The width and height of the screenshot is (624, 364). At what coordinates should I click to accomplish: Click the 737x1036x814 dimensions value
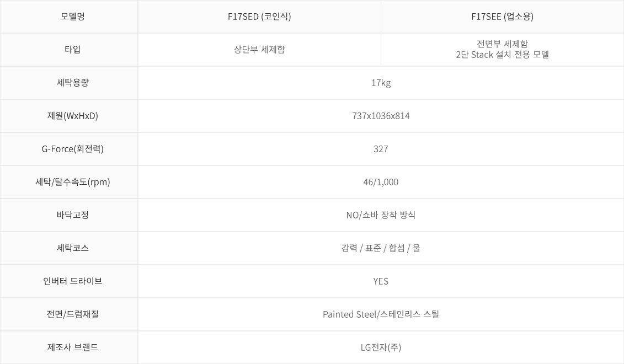point(381,116)
